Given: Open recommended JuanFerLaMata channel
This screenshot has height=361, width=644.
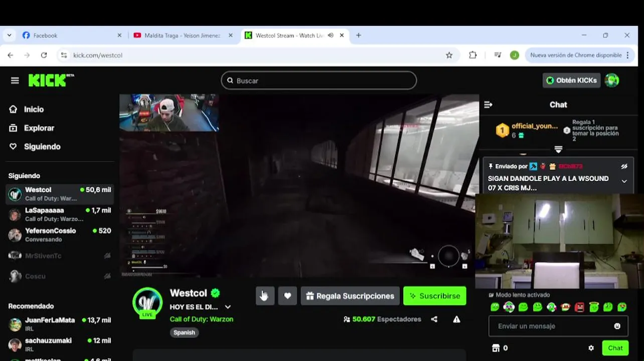Looking at the screenshot, I should point(60,324).
